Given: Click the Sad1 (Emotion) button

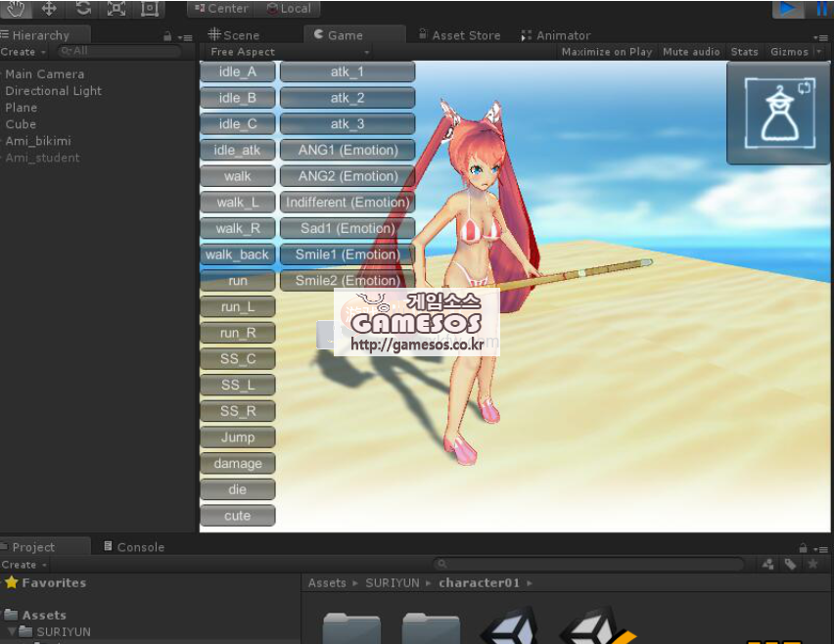Looking at the screenshot, I should (x=347, y=228).
